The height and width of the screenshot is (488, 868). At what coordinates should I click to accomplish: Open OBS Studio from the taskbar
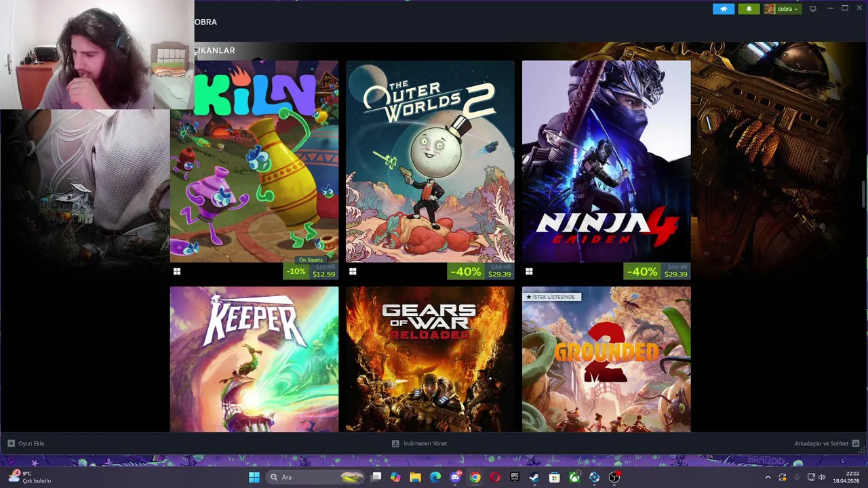pyautogui.click(x=614, y=477)
